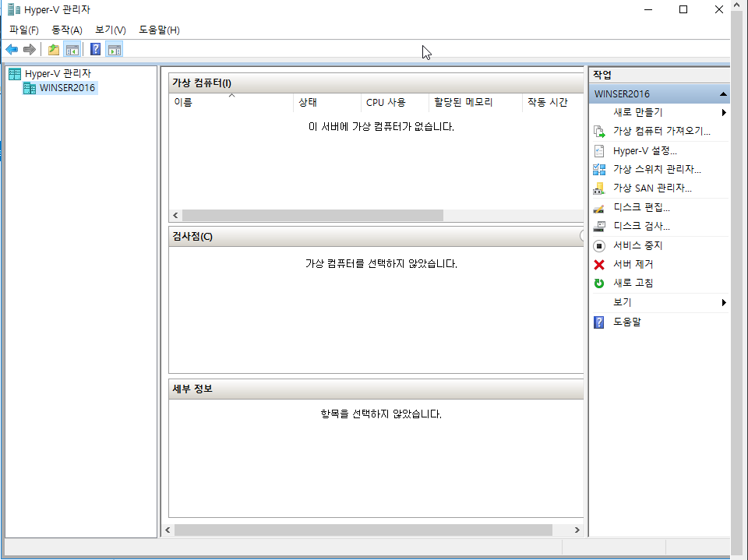Expand the 새로 만들기 submenu arrow

click(x=724, y=113)
